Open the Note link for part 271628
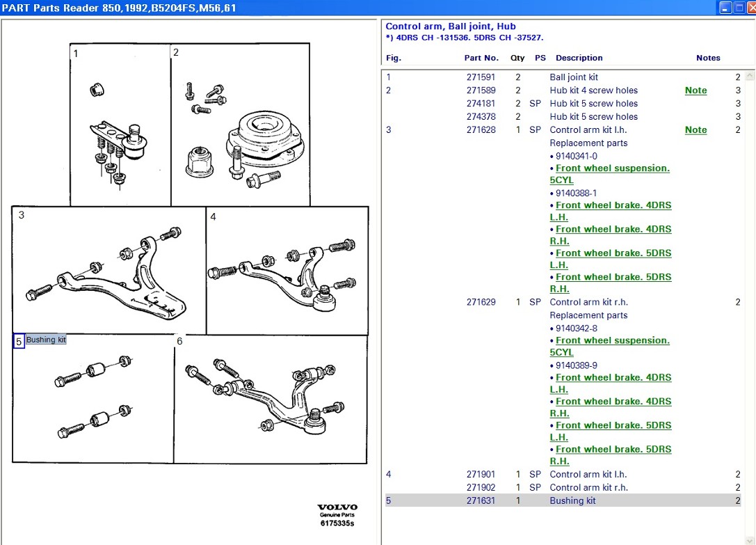756x545 pixels. 695,130
